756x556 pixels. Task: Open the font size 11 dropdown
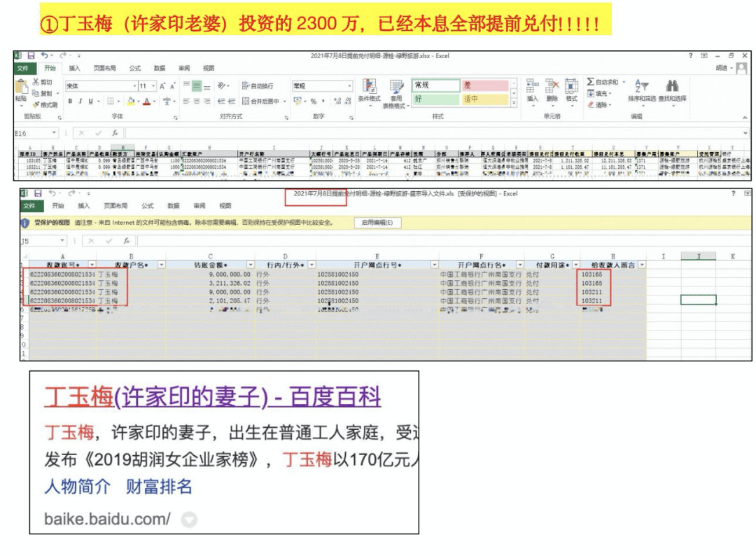(153, 86)
